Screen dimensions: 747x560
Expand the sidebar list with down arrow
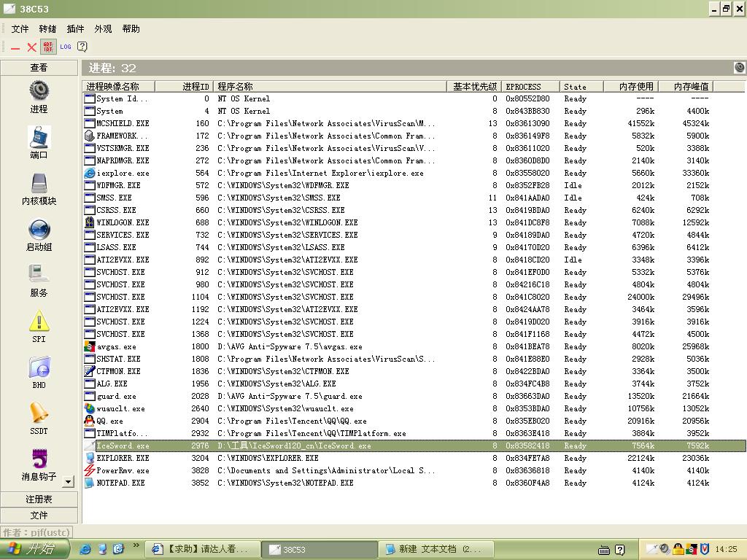69,481
